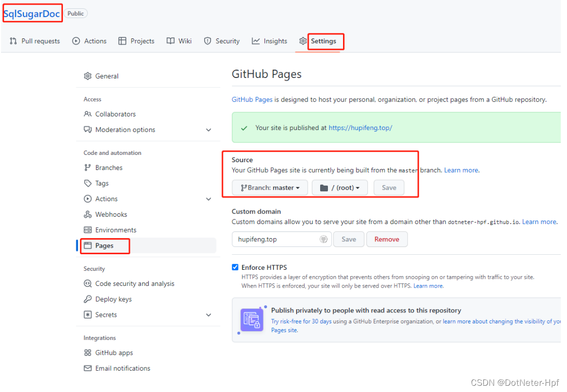Click Save button next to custom domain

(x=349, y=239)
